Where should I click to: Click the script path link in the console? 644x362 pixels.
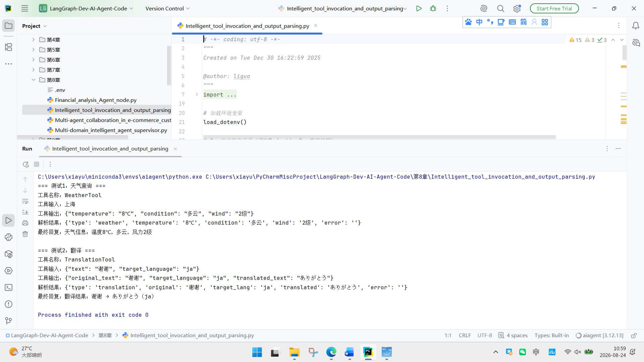400,177
